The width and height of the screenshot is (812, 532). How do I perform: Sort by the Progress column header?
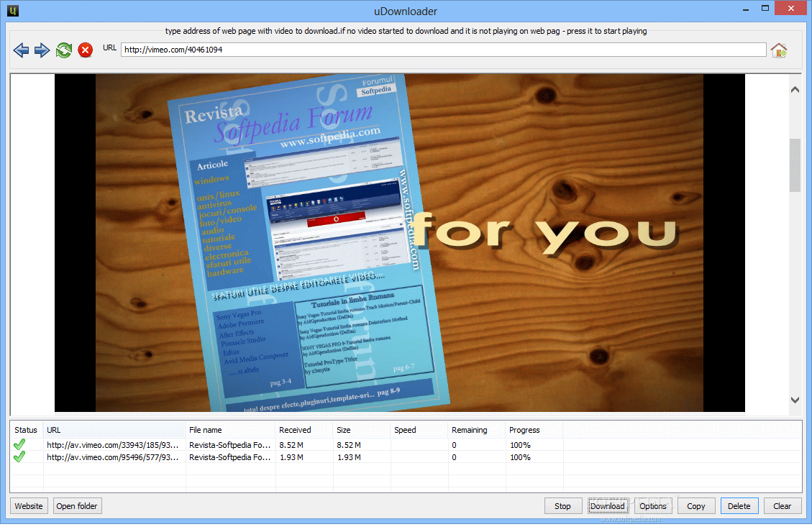point(534,430)
